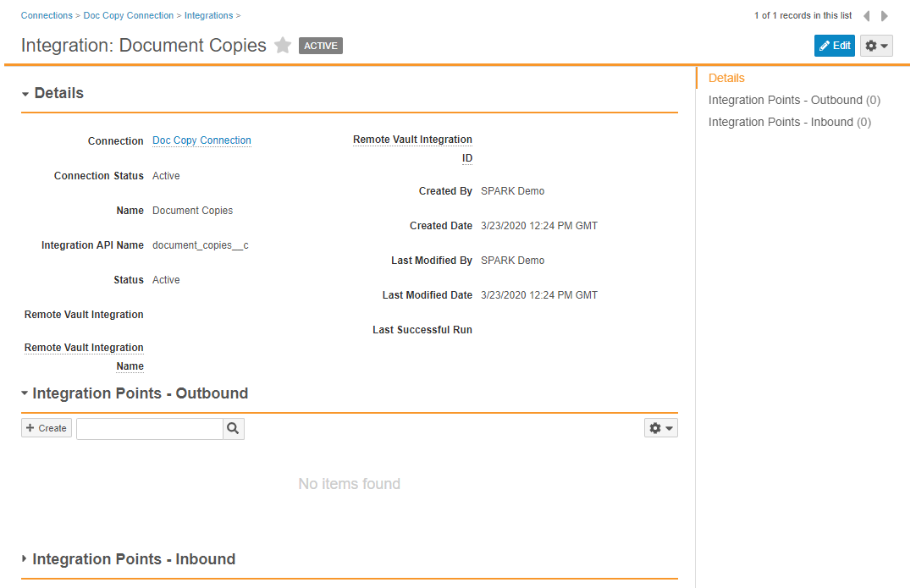Viewport: 916px width, 588px height.
Task: Open the record actions gear menu
Action: (x=876, y=46)
